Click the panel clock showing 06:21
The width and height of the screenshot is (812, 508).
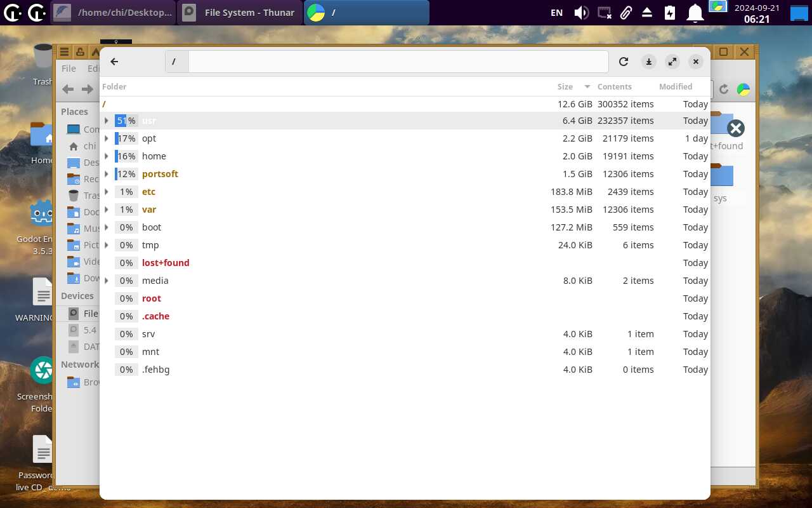coord(757,13)
